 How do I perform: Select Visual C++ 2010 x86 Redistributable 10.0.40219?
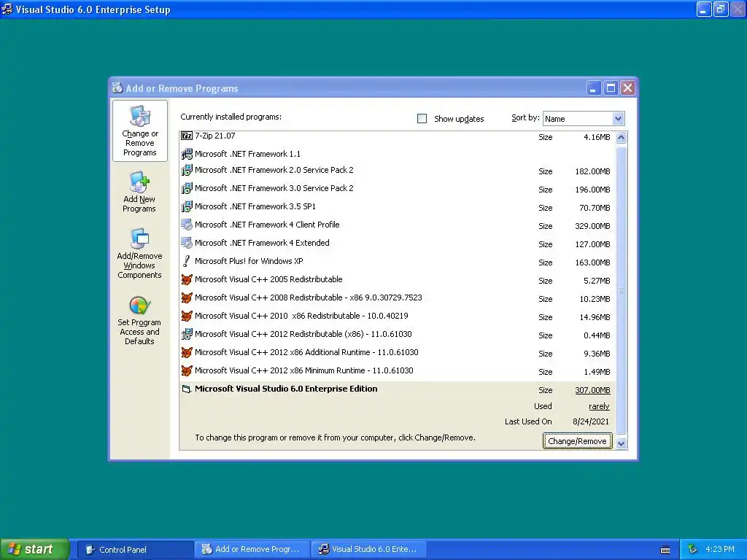coord(398,316)
